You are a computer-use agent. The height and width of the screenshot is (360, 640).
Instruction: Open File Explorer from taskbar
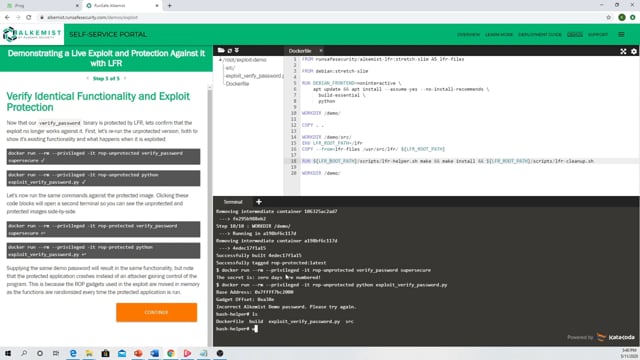[89, 353]
